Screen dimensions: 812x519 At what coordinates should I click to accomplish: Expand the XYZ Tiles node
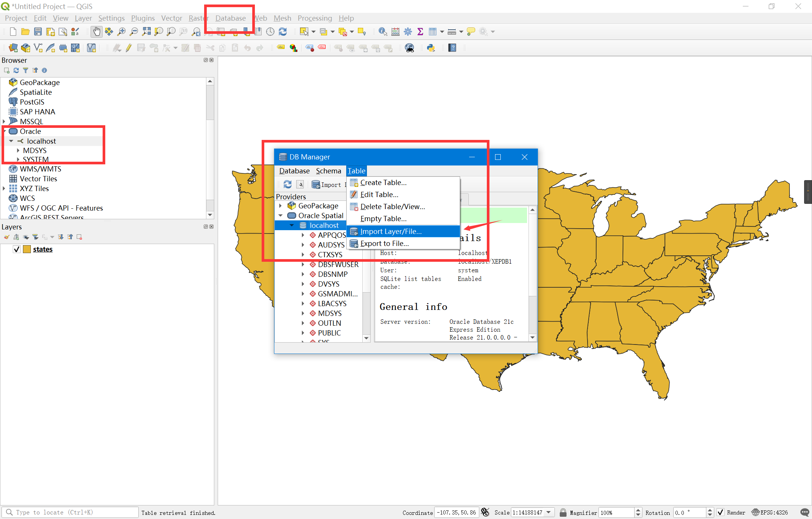coord(4,188)
